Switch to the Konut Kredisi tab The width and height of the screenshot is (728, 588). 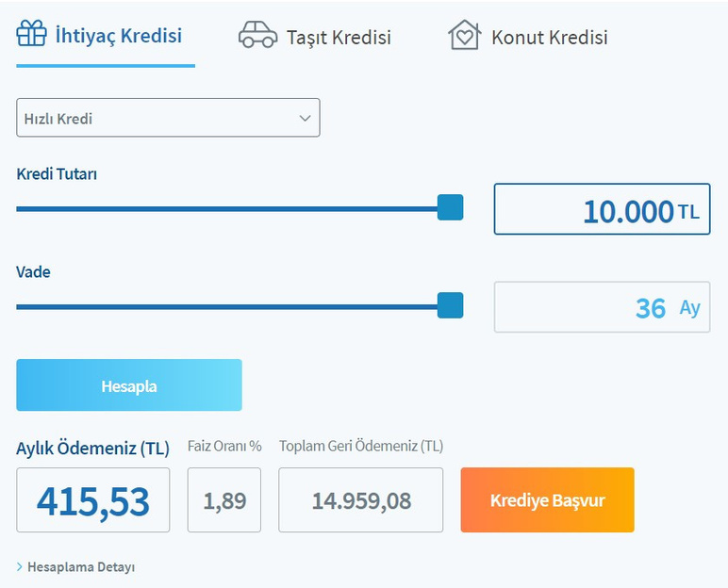550,37
